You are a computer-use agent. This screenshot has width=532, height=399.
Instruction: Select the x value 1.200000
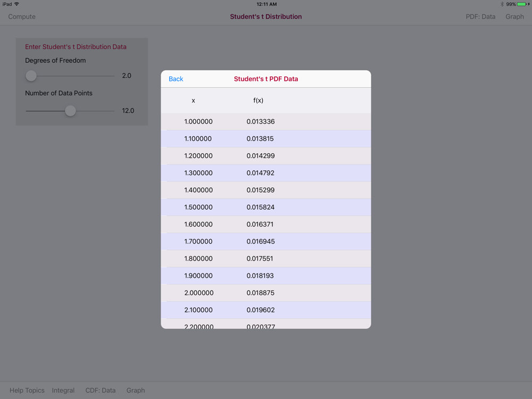click(x=198, y=156)
